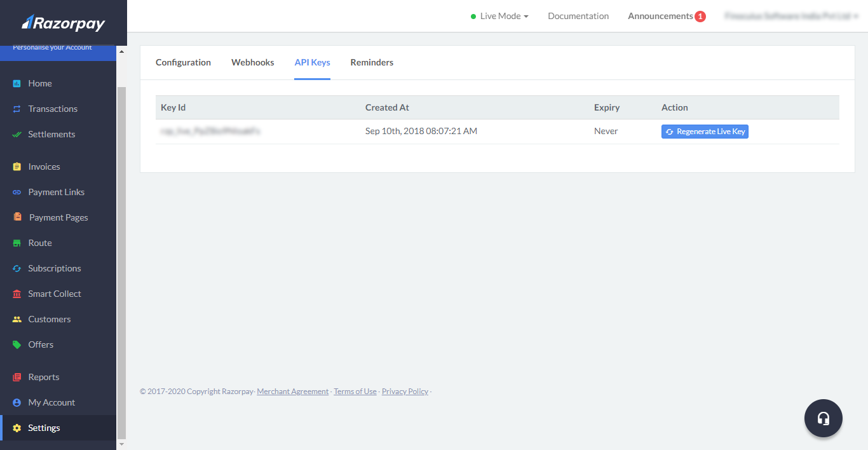Open the blurred merchant account dropdown
This screenshot has height=450, width=868.
792,16
